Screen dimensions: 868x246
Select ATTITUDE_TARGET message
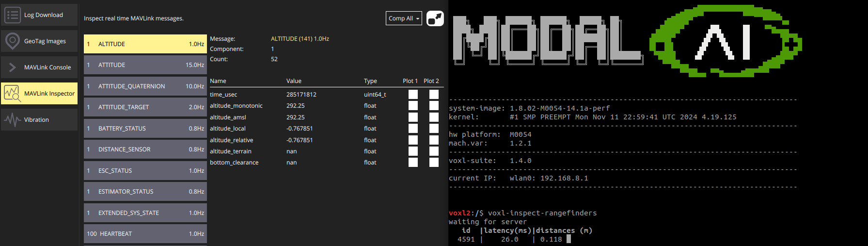145,107
